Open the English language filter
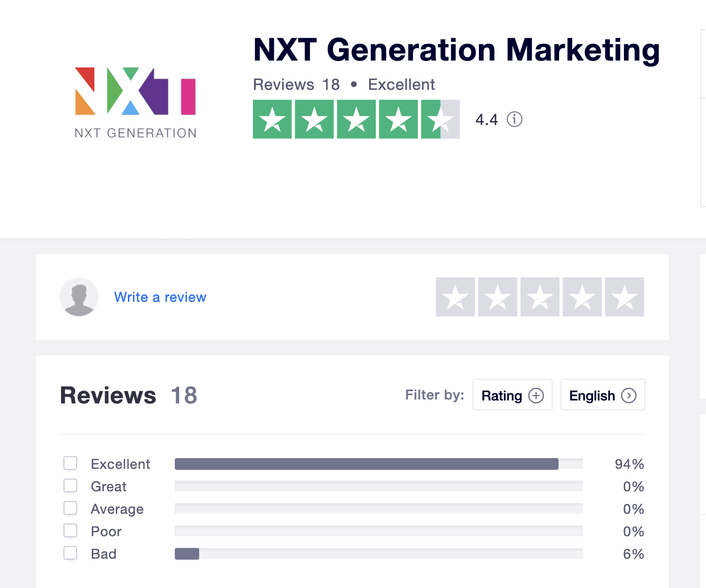The width and height of the screenshot is (706, 588). point(603,395)
